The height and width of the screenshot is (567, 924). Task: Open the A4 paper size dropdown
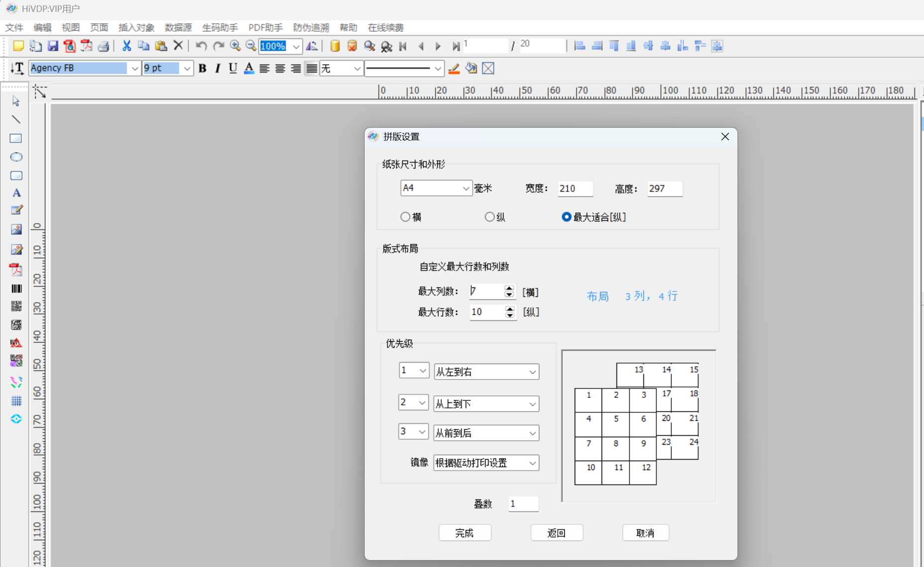[436, 188]
